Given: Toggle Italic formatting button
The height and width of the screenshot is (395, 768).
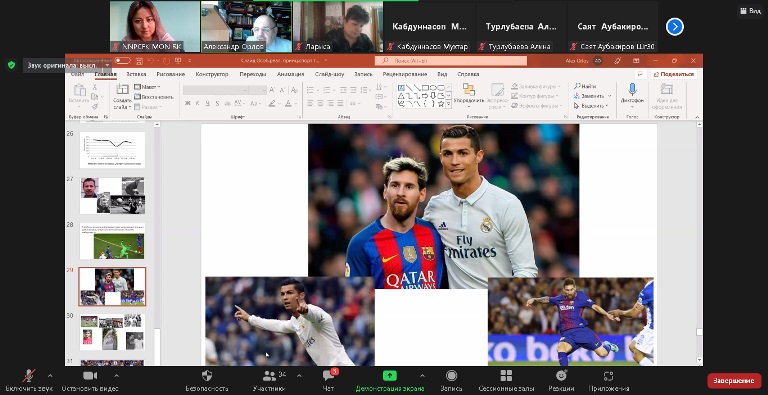Looking at the screenshot, I should pos(197,103).
